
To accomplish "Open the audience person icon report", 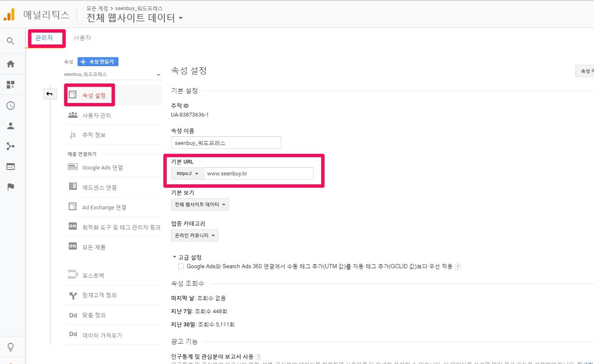I will click(11, 126).
